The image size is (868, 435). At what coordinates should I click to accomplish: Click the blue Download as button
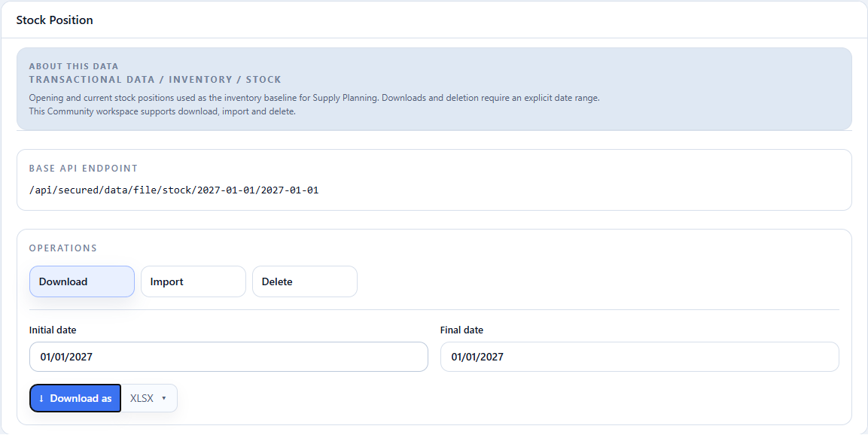pyautogui.click(x=75, y=398)
